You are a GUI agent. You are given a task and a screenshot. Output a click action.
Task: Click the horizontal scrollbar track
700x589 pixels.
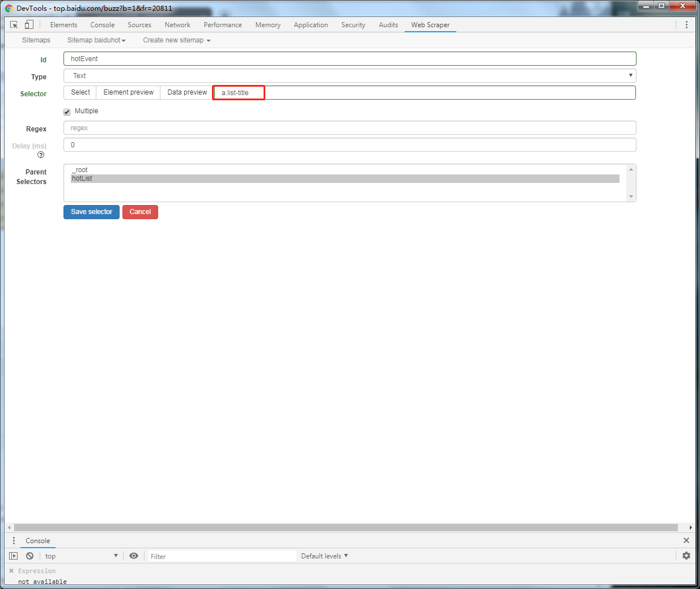[x=346, y=527]
